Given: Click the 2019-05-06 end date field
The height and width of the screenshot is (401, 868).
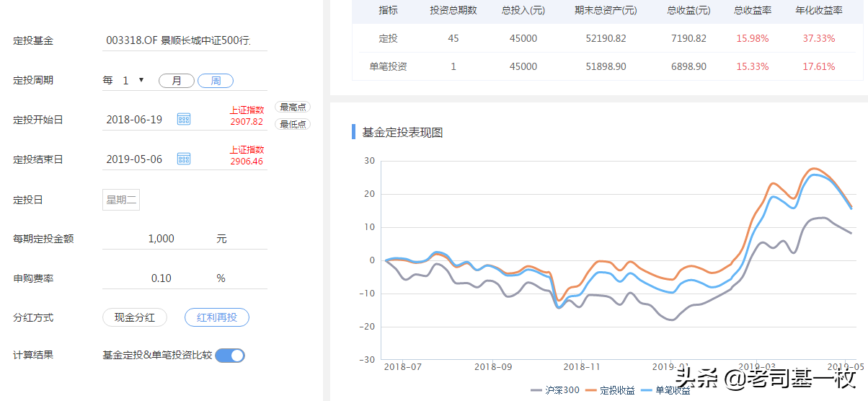Looking at the screenshot, I should [x=135, y=159].
